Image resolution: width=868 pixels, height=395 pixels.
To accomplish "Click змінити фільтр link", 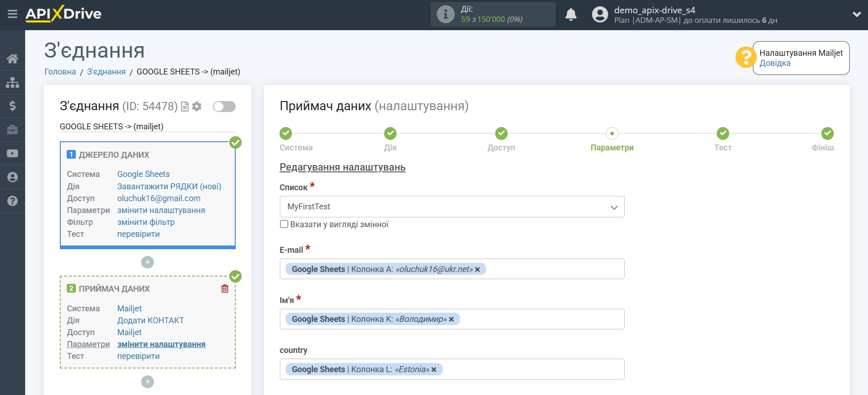I will pyautogui.click(x=146, y=222).
